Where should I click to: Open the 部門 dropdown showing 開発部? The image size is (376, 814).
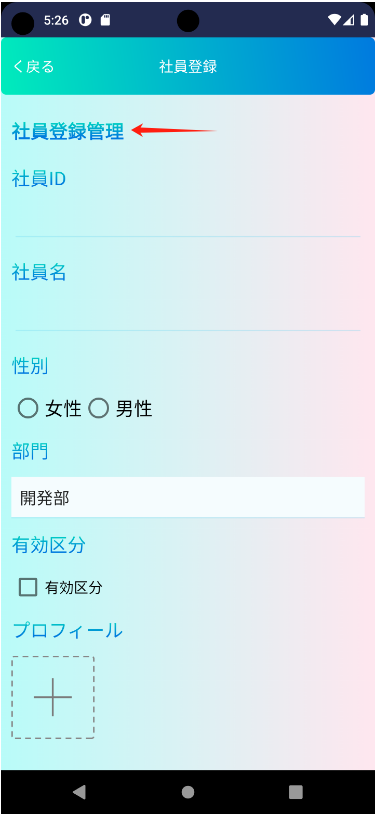pos(188,497)
